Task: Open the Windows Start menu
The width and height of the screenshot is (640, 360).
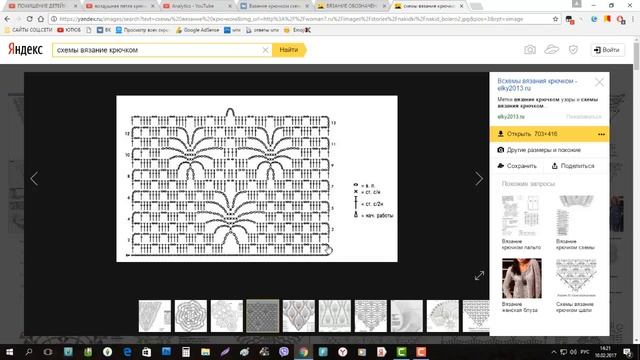Action: point(9,352)
